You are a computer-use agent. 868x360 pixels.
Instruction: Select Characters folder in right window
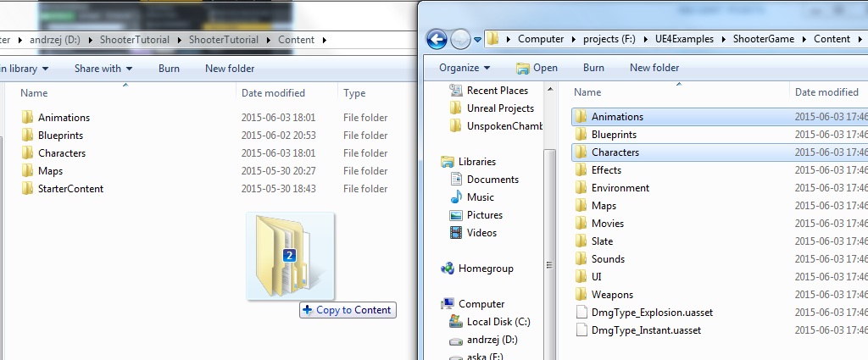point(719,152)
